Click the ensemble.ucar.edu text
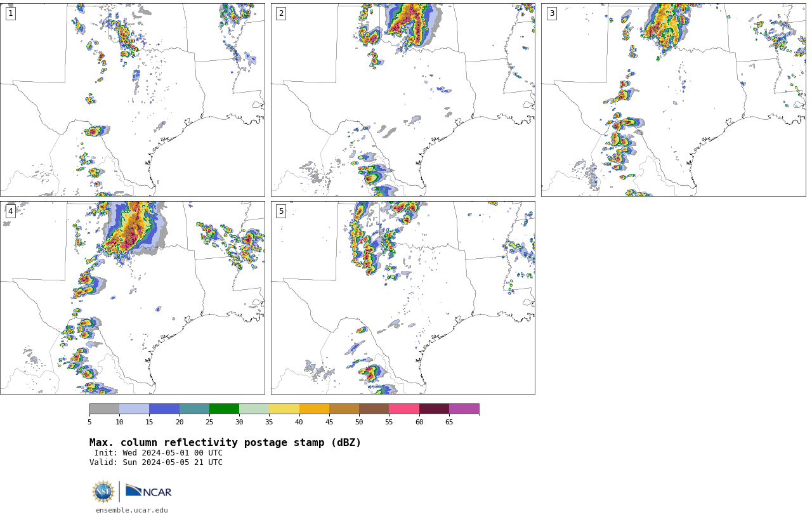 click(132, 510)
